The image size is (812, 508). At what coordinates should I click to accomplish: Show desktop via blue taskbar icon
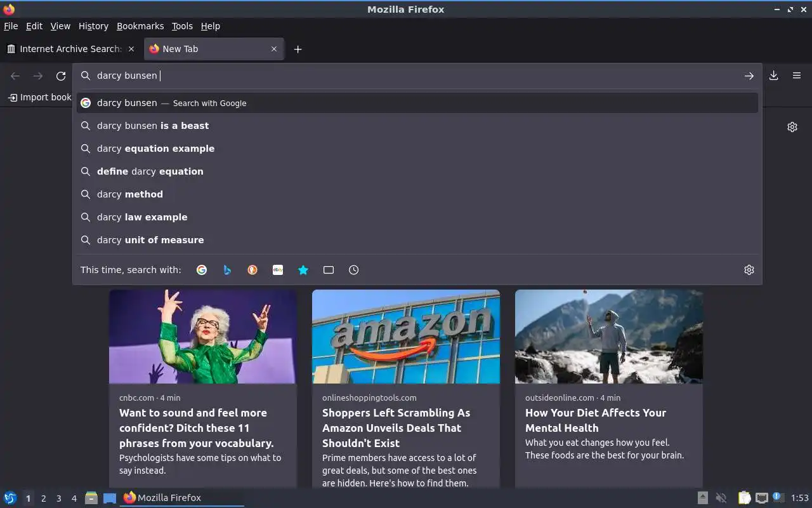(110, 498)
